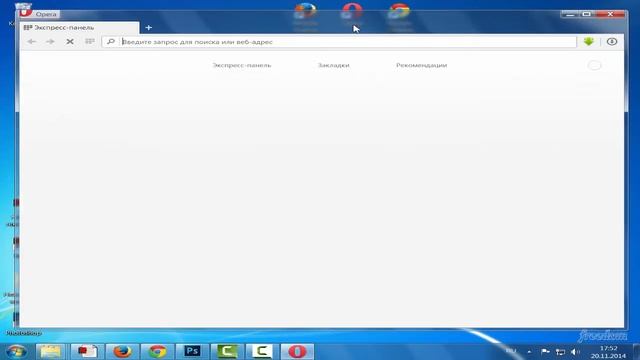The image size is (640, 360).
Task: Go back with the left arrow
Action: [32, 42]
